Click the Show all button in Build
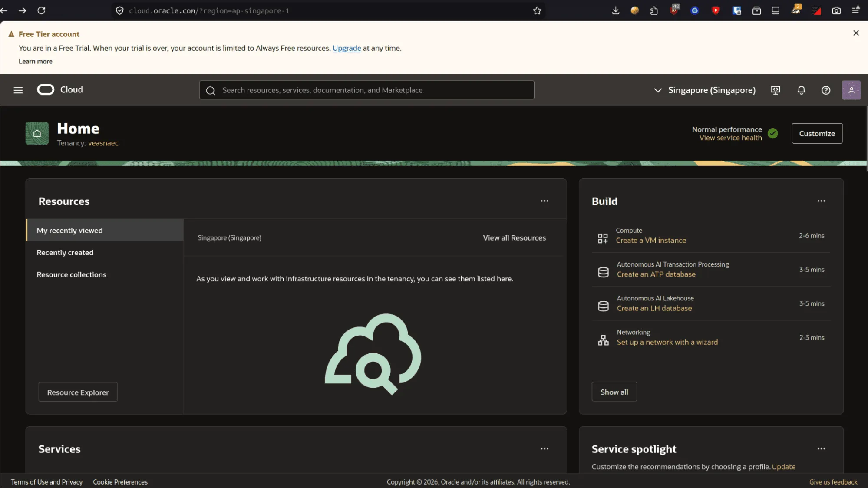The height and width of the screenshot is (488, 868). [x=614, y=392]
